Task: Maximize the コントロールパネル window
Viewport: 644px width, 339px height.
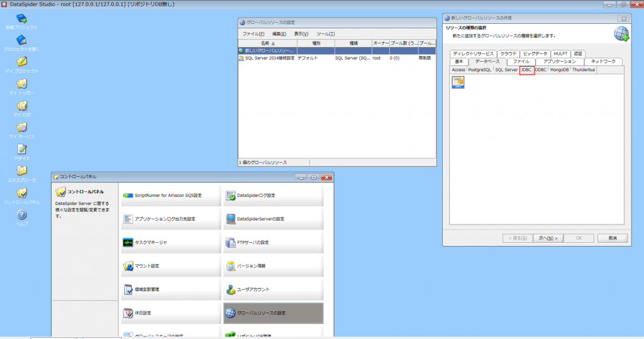Action: 314,177
